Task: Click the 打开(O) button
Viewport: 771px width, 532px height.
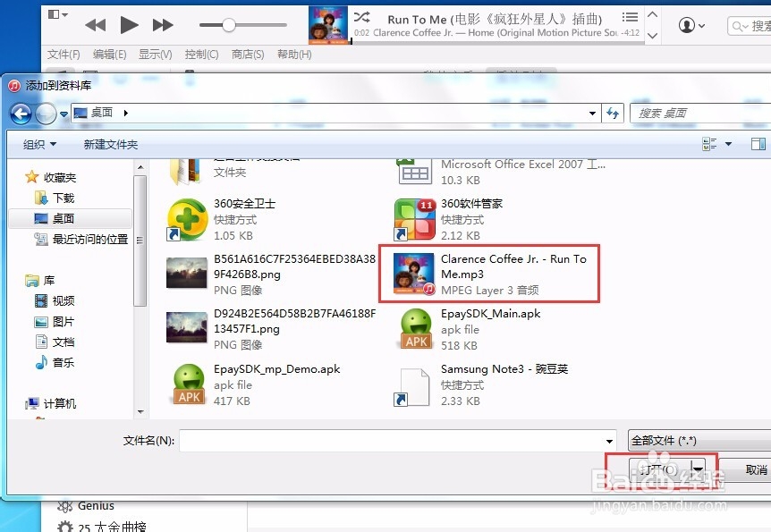Action: [660, 469]
